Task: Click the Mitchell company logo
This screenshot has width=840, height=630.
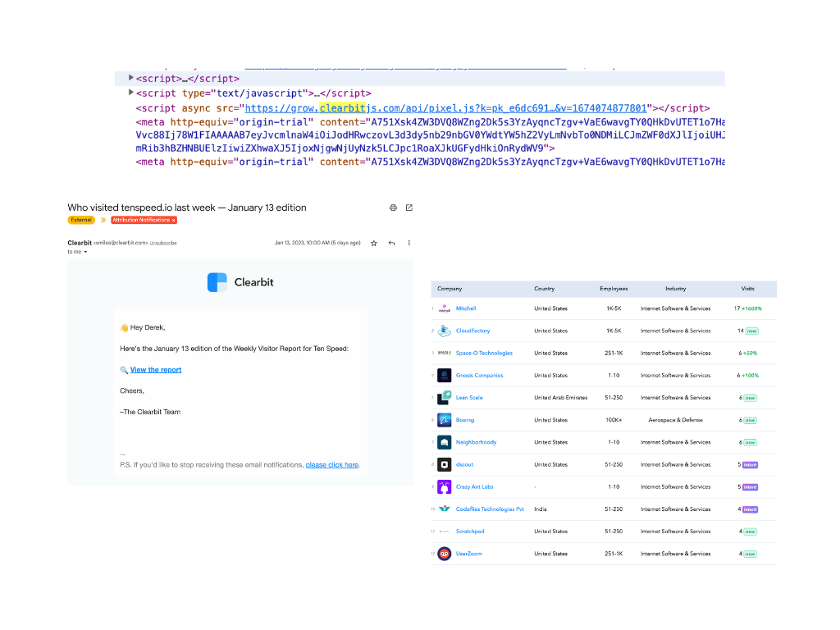Action: (444, 308)
